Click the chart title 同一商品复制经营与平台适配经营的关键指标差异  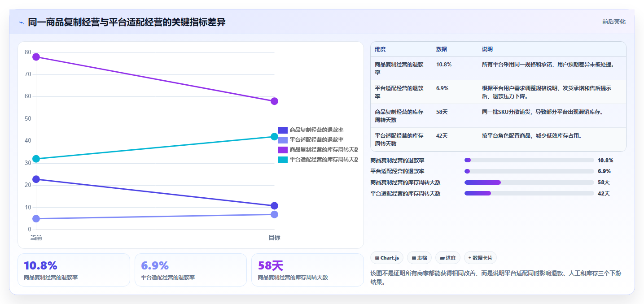127,22
